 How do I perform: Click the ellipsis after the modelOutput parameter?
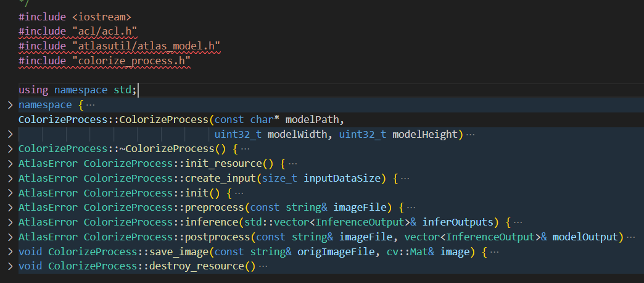point(631,237)
